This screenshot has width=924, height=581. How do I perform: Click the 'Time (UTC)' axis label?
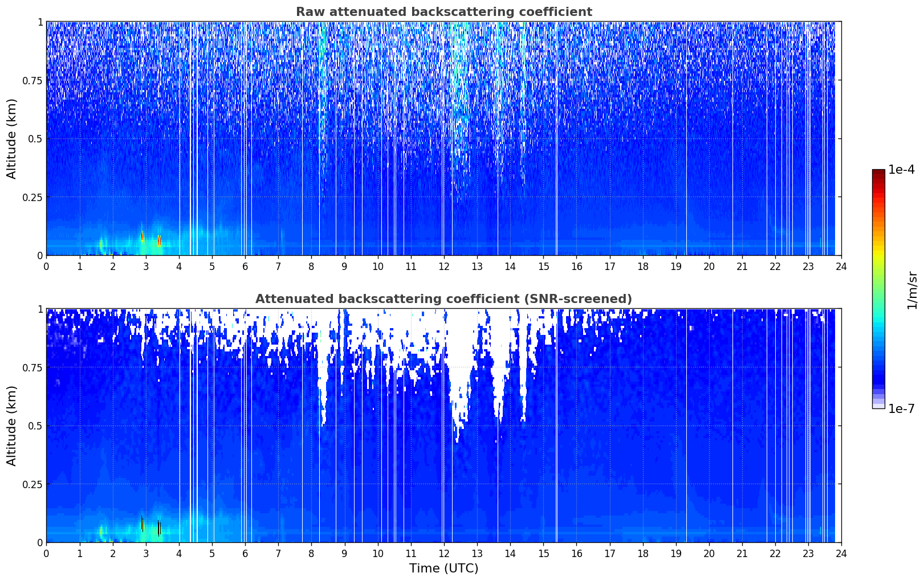[443, 568]
